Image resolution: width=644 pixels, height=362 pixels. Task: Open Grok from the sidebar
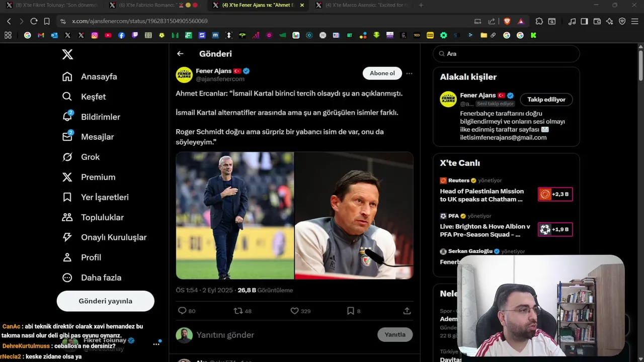coord(80,157)
